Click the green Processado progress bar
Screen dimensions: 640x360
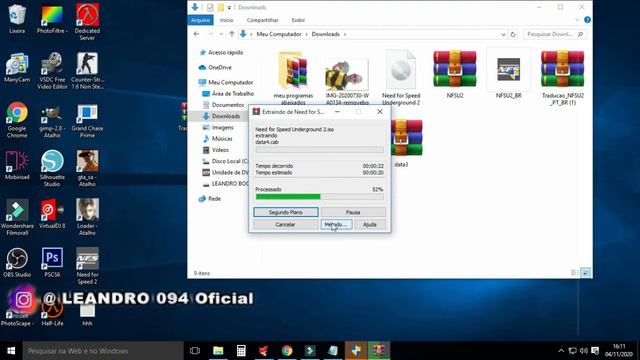(x=319, y=197)
